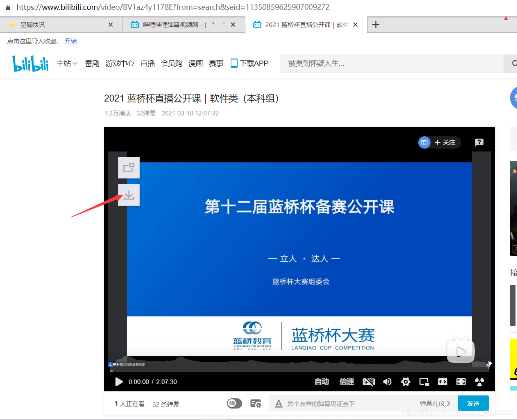The image size is (517, 420).
Task: Click the radiation icon in the player controls
Action: (x=479, y=382)
